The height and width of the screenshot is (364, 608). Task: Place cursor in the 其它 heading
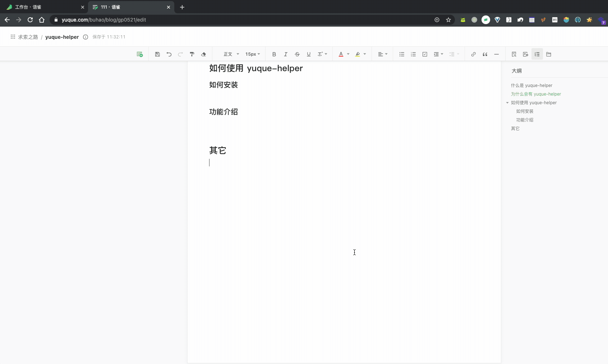(218, 151)
